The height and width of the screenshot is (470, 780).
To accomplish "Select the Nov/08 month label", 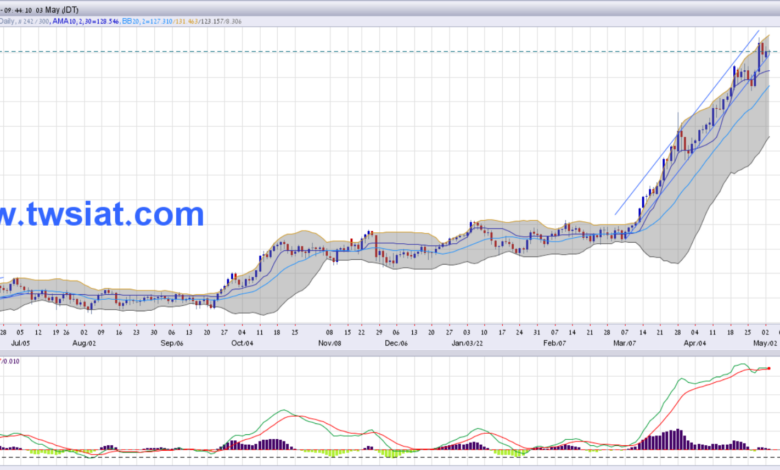I will tap(330, 343).
